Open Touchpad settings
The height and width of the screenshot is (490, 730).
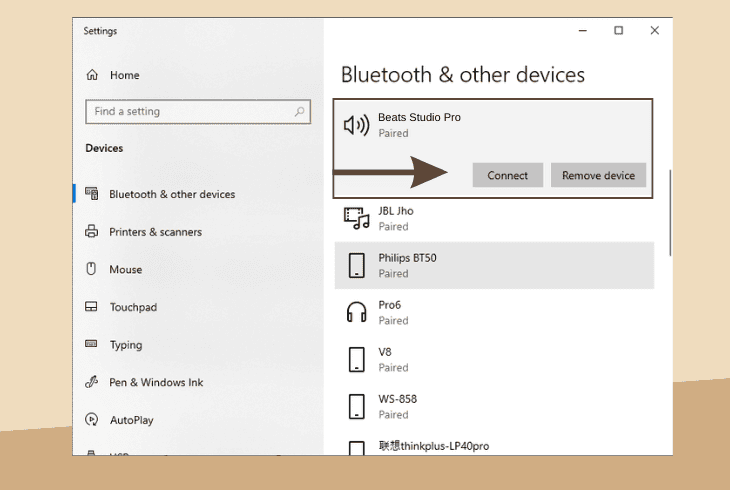133,307
